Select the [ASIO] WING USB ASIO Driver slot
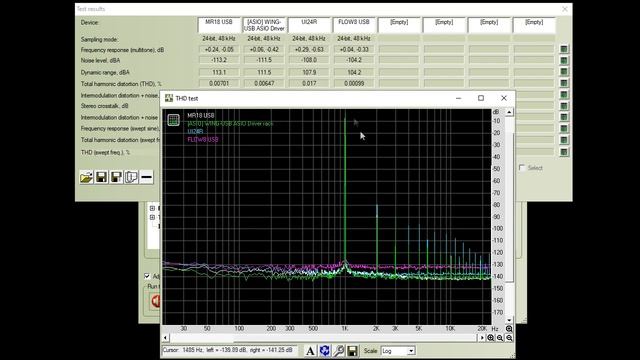This screenshot has height=360, width=640. [264, 25]
